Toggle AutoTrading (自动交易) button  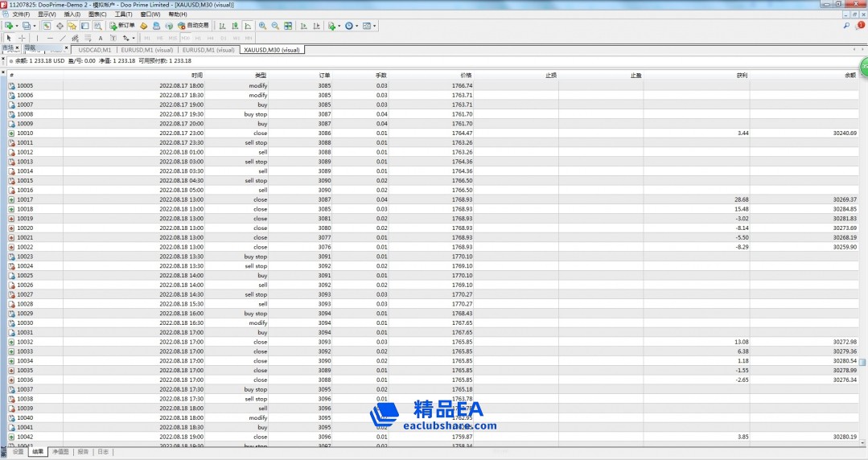(193, 26)
